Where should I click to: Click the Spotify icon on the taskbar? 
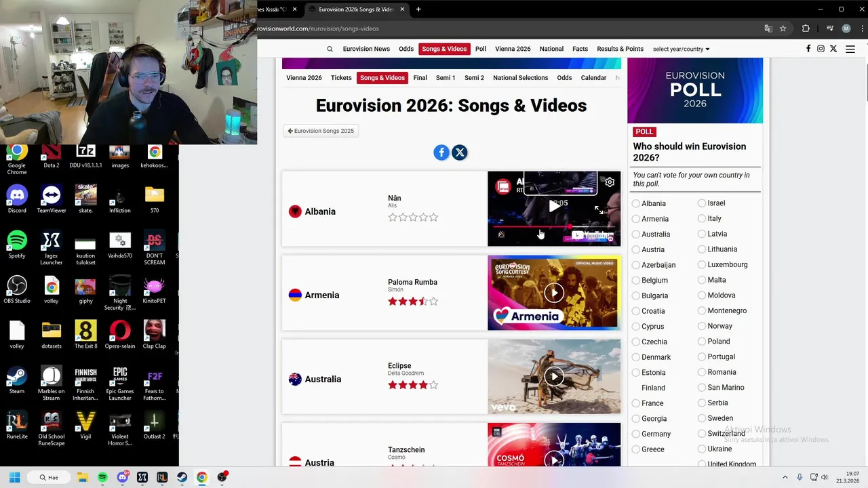click(102, 477)
